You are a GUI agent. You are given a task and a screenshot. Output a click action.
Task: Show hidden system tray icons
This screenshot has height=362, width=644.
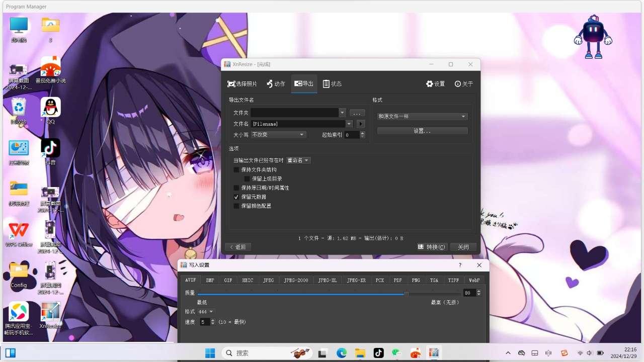tap(508, 353)
